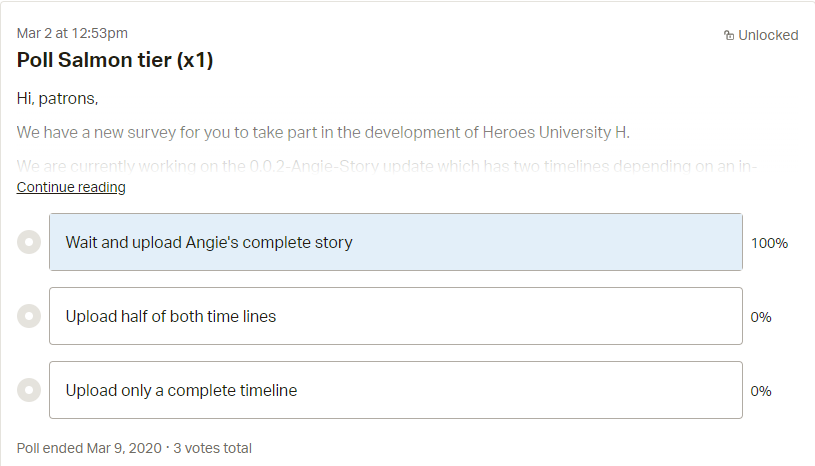Image resolution: width=815 pixels, height=466 pixels.
Task: Click the 'Continue reading' link
Action: click(71, 187)
